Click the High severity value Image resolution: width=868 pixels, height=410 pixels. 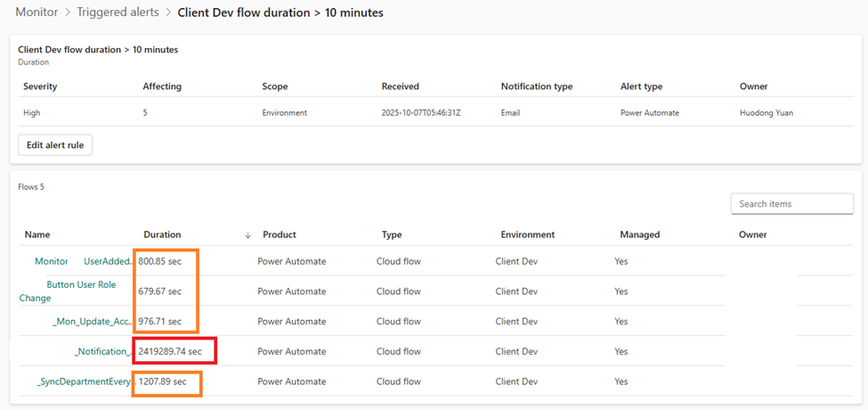(32, 113)
